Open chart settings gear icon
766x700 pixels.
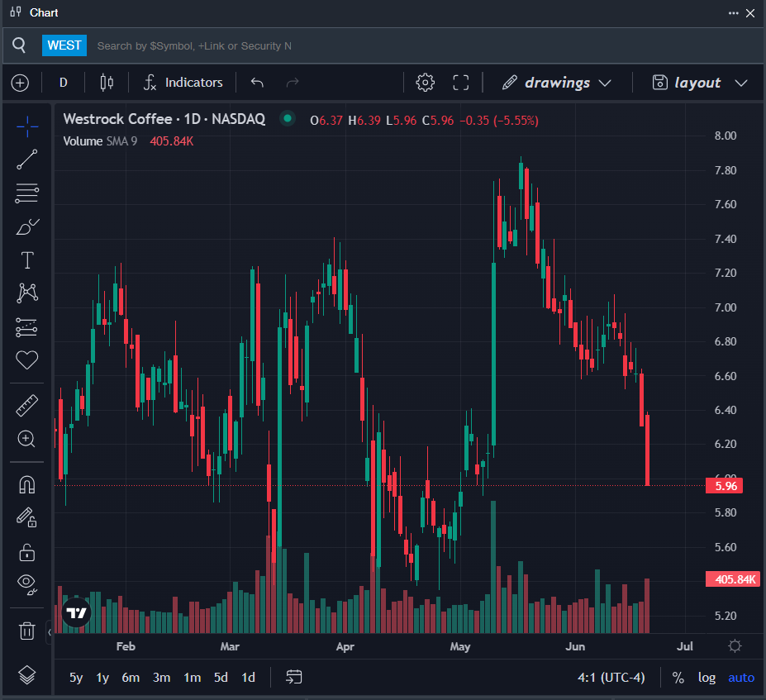pos(426,83)
